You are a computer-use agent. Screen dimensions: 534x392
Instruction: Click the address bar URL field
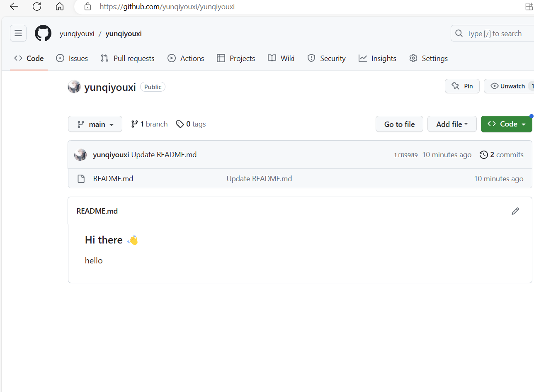pyautogui.click(x=299, y=7)
